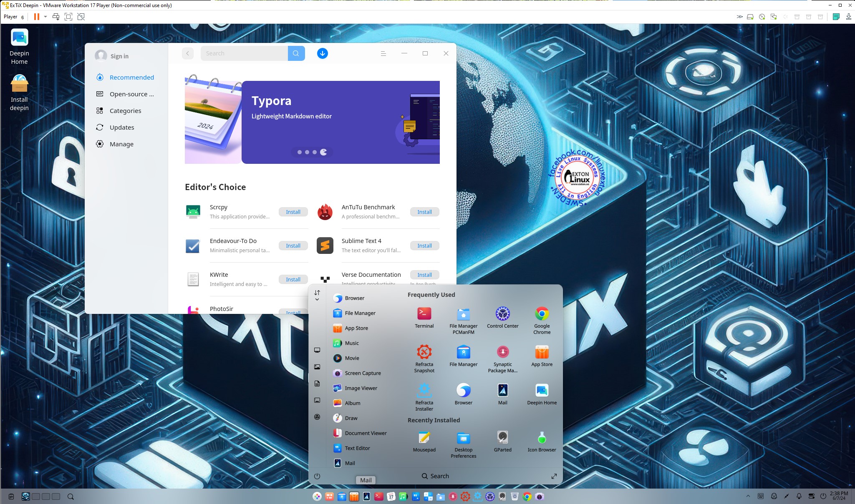Open notification bell in system tray
The height and width of the screenshot is (504, 855).
[x=799, y=496]
